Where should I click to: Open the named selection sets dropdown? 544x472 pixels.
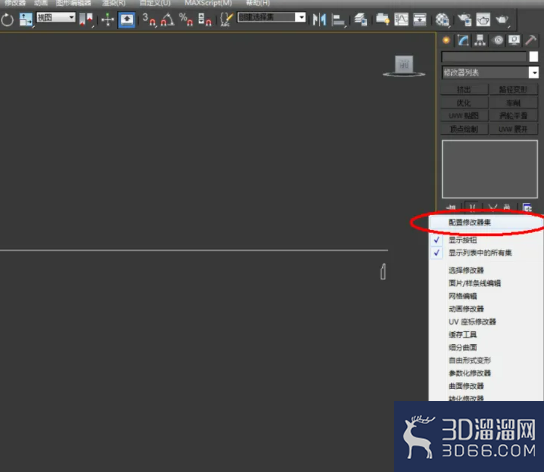pos(271,17)
